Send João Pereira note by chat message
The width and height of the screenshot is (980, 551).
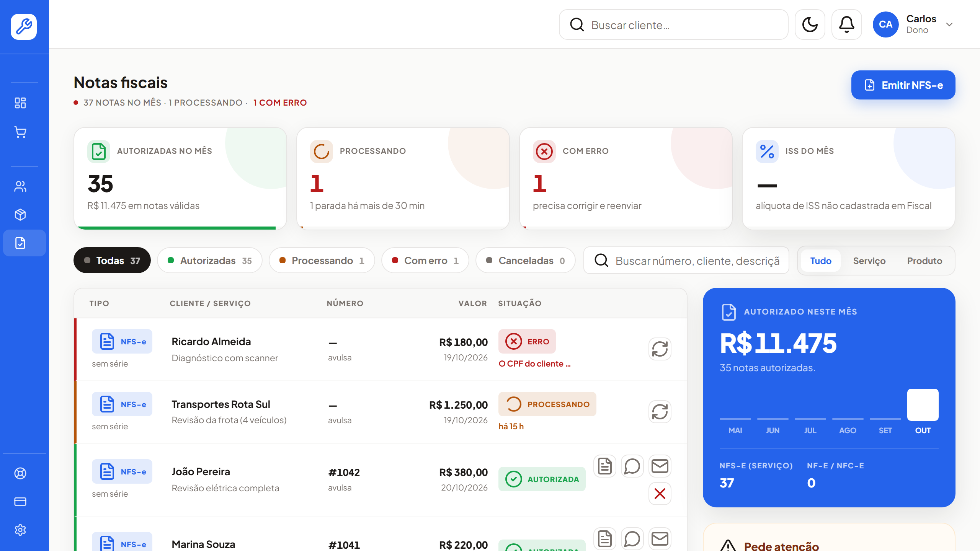632,466
